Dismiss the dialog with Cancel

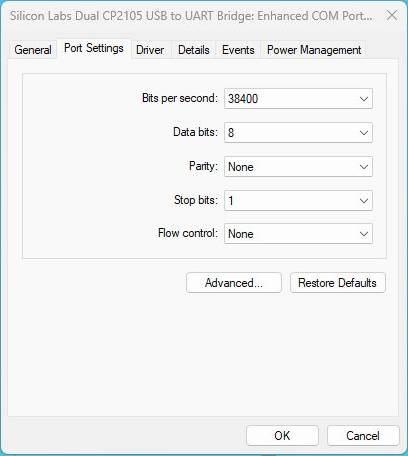(x=363, y=435)
